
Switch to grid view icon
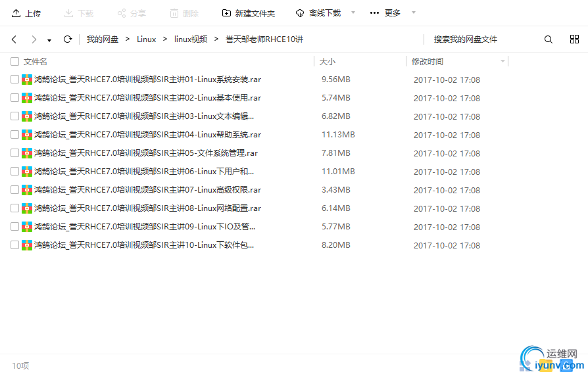pyautogui.click(x=574, y=39)
